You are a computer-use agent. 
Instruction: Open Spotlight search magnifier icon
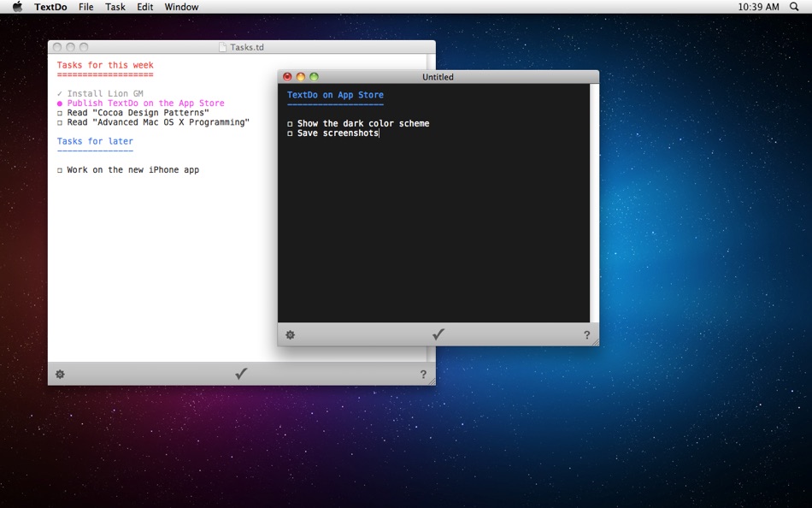coord(794,7)
